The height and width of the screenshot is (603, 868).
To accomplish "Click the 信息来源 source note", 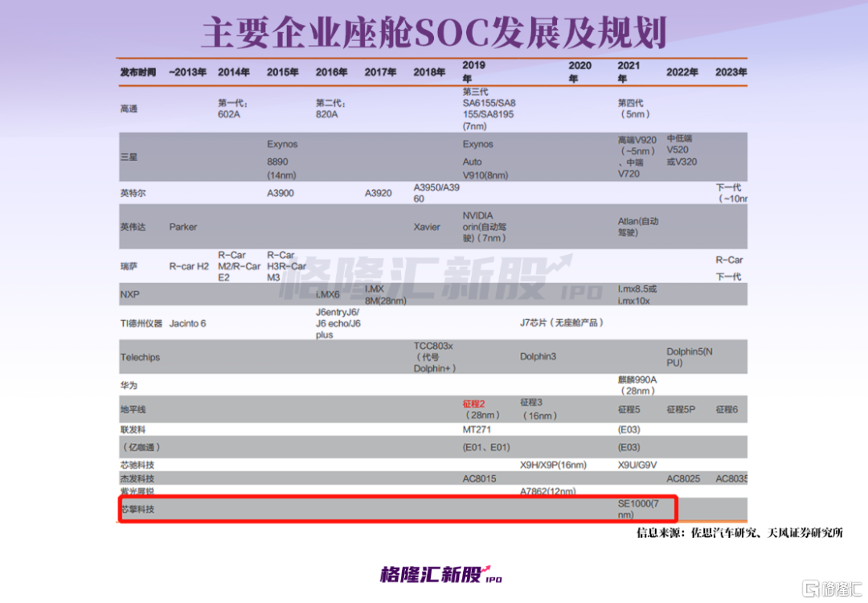I will (x=739, y=533).
